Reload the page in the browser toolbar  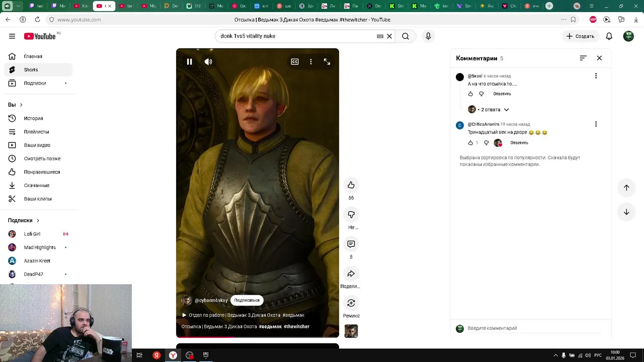click(37, 20)
